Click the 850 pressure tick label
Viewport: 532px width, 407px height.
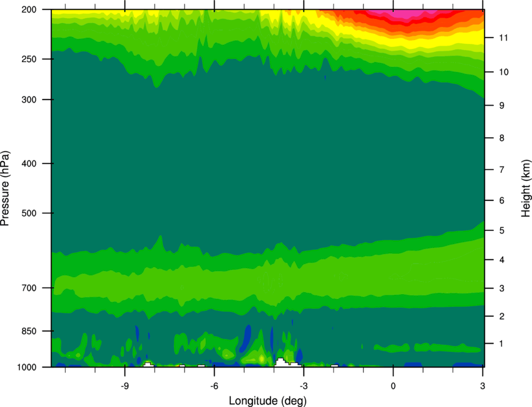(29, 331)
